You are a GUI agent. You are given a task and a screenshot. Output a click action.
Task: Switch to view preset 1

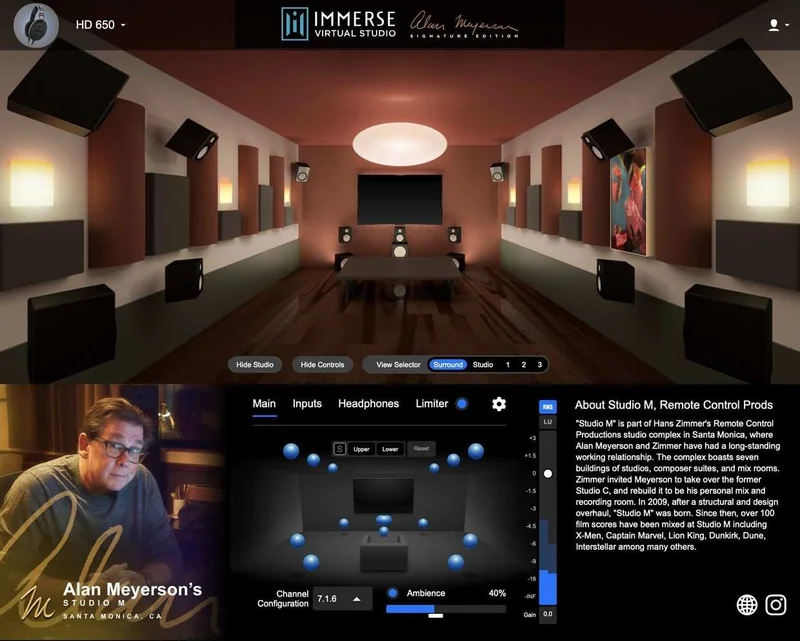pyautogui.click(x=508, y=364)
